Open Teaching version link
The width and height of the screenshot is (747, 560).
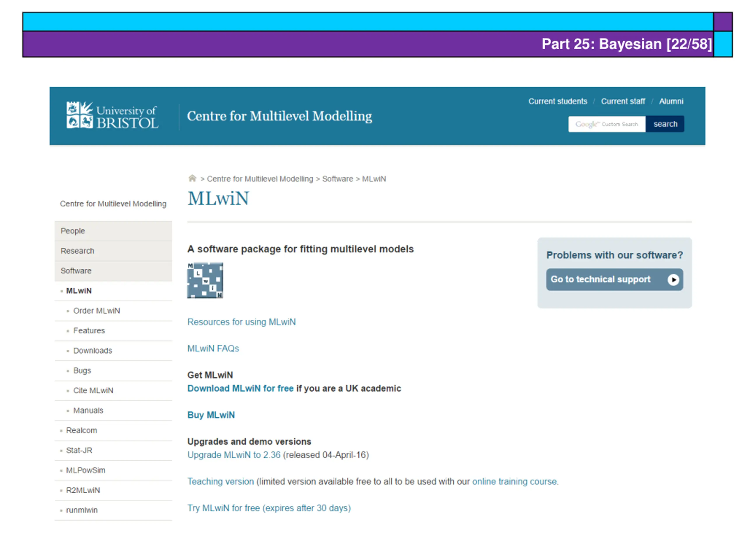(221, 482)
